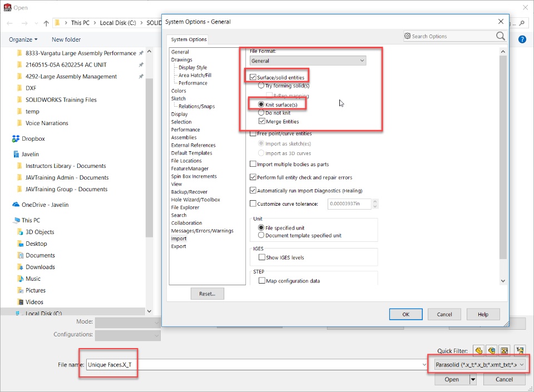Click the Search Options input field
This screenshot has height=392, width=534.
449,36
